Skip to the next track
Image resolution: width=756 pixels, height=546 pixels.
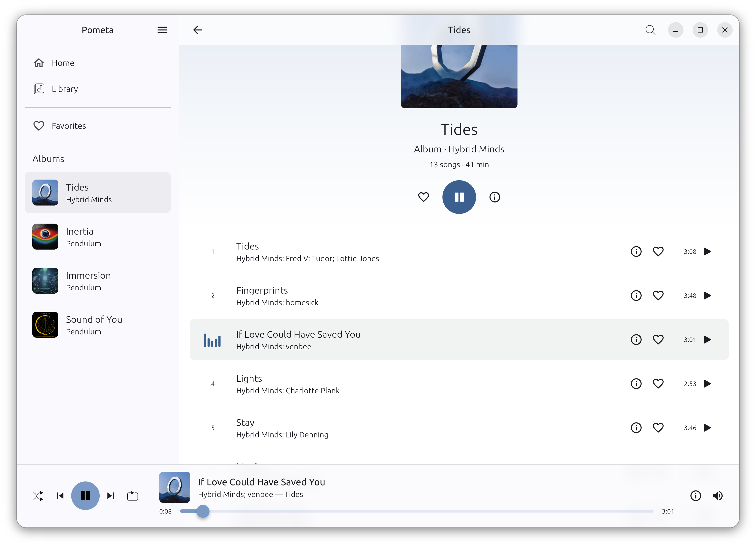(111, 496)
